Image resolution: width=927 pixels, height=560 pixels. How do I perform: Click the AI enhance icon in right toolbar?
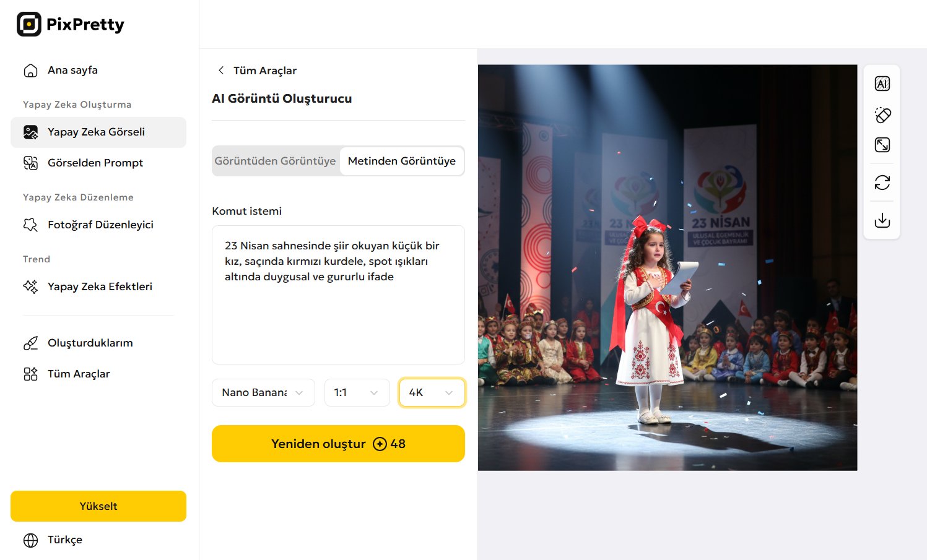tap(882, 84)
